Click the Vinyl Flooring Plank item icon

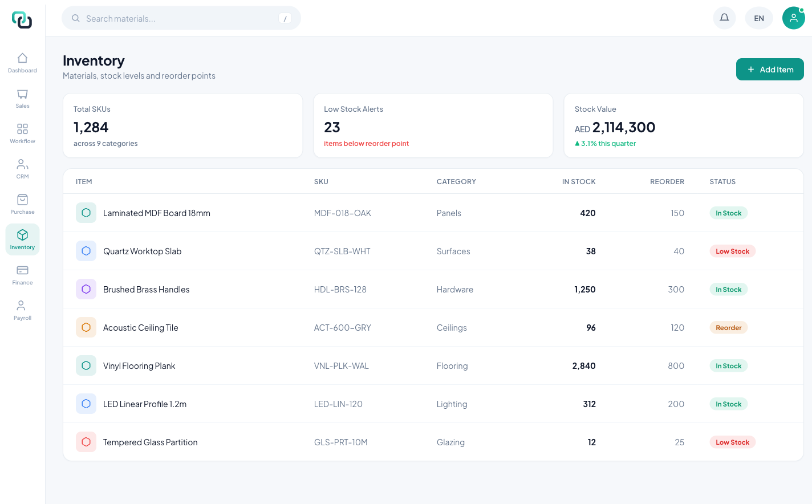coord(86,365)
